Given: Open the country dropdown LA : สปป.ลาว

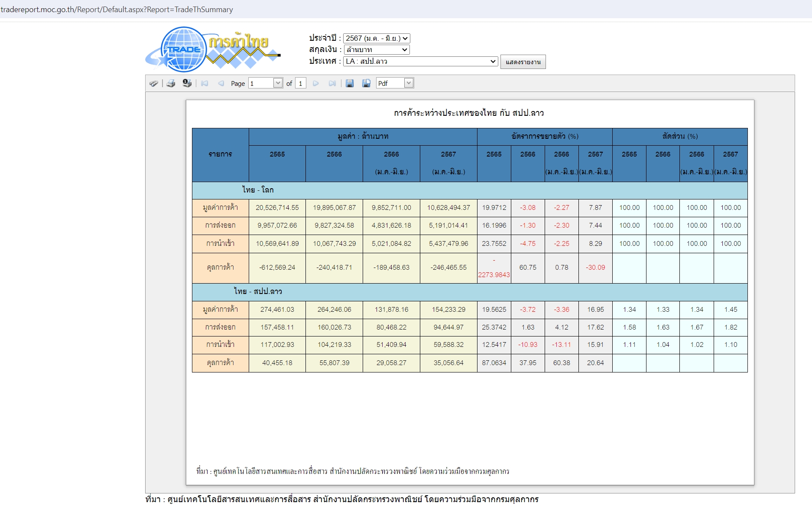Looking at the screenshot, I should pos(421,62).
